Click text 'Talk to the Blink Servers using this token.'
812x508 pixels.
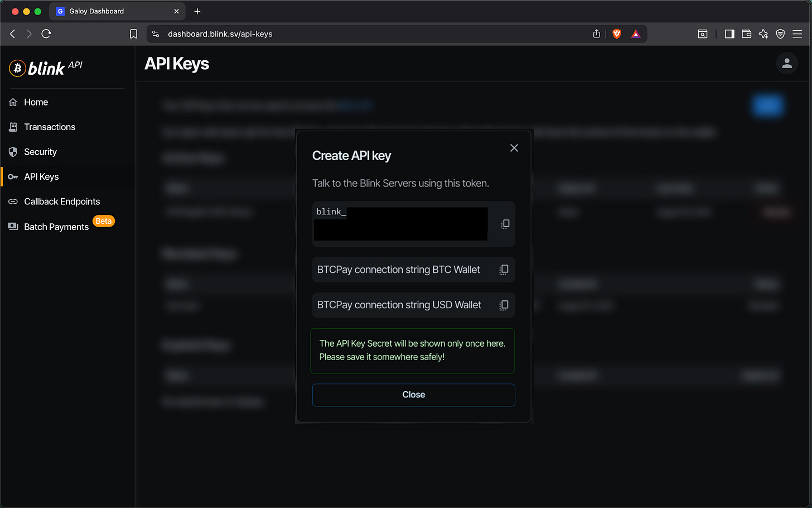coord(400,183)
